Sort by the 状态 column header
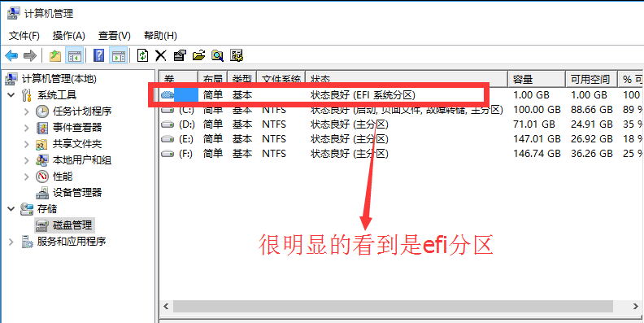The width and height of the screenshot is (644, 323). click(x=407, y=79)
